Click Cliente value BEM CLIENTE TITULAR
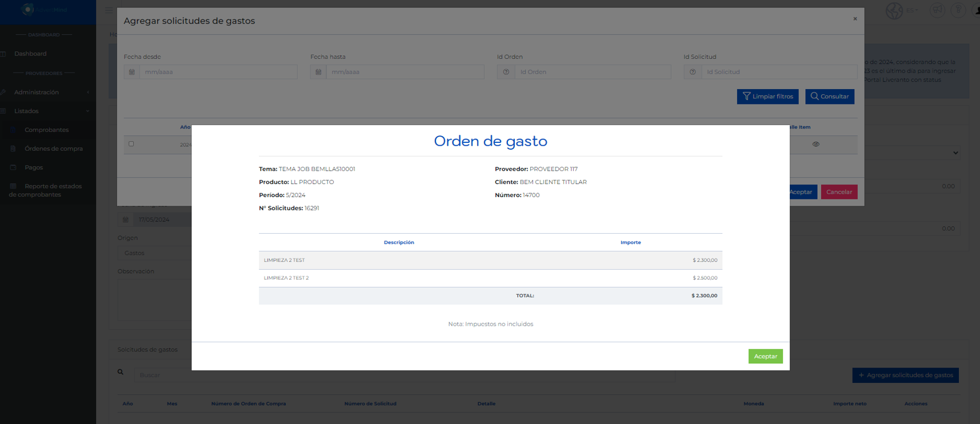The image size is (980, 424). click(553, 182)
